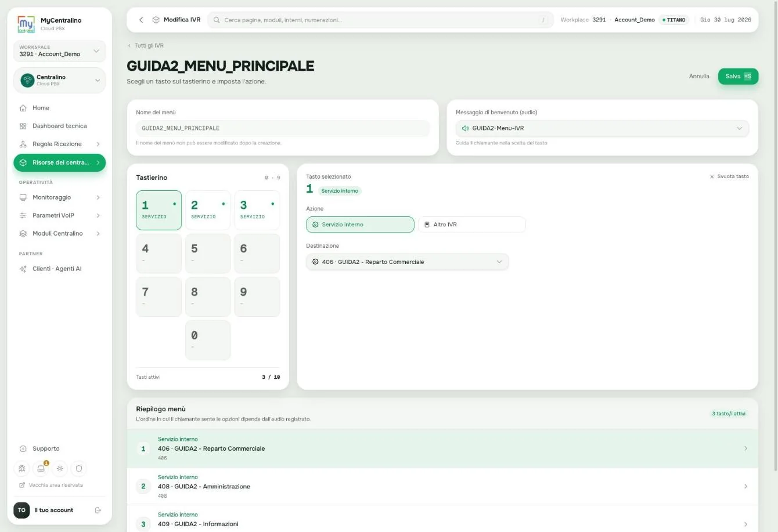Click the Supporto circle icon

[x=23, y=448]
